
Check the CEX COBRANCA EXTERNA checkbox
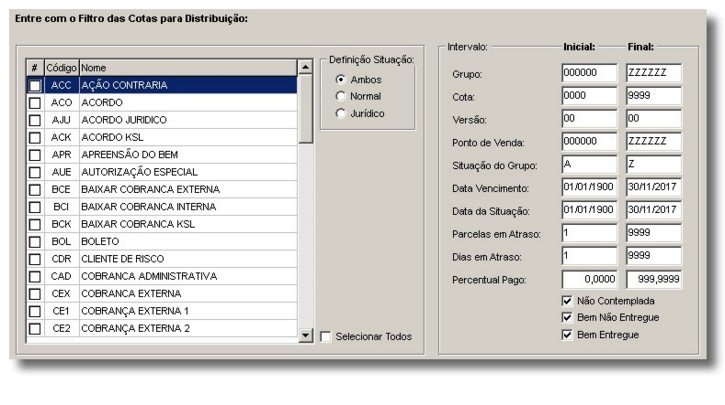(35, 294)
